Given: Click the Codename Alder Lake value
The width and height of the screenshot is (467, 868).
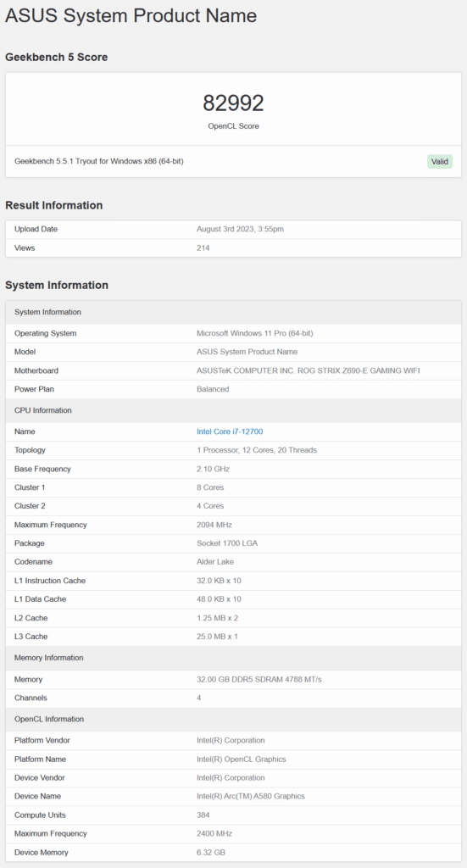Looking at the screenshot, I should coord(216,562).
